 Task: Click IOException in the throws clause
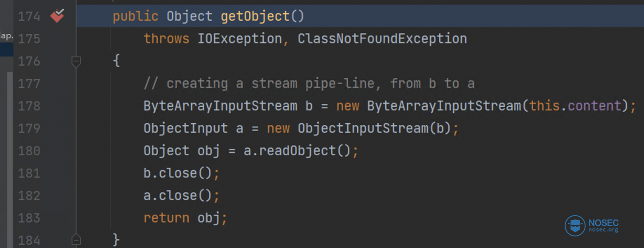(240, 39)
